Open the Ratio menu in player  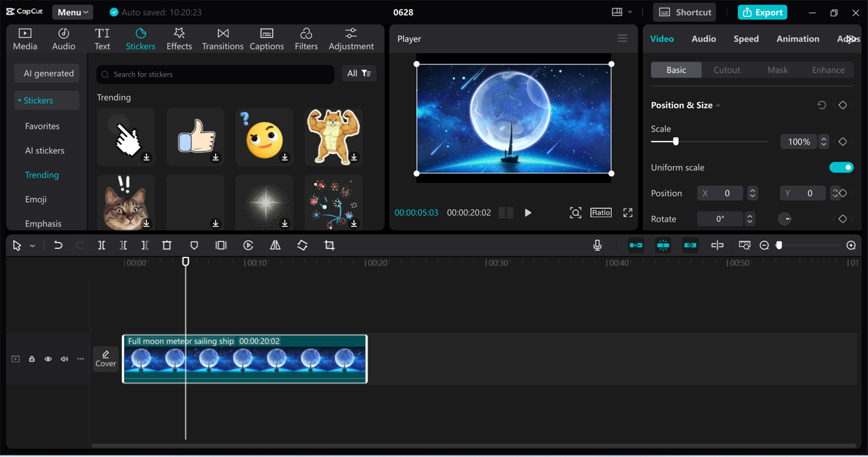601,212
